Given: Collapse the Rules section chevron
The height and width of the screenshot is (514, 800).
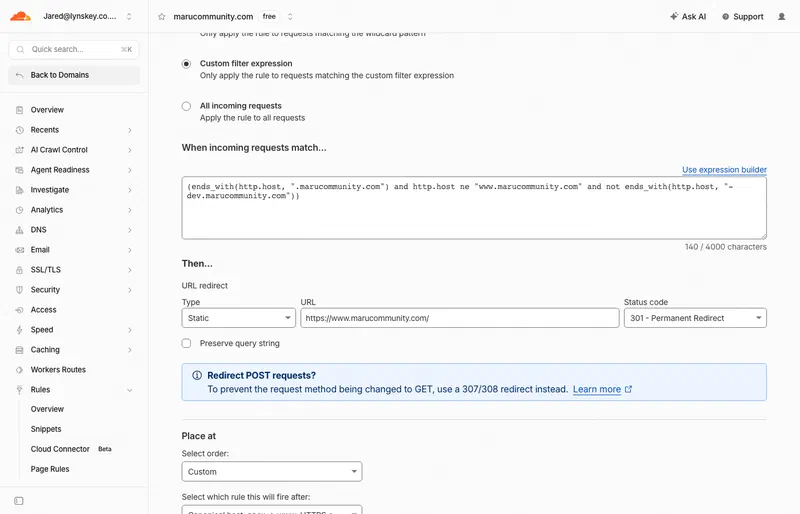Looking at the screenshot, I should [130, 390].
